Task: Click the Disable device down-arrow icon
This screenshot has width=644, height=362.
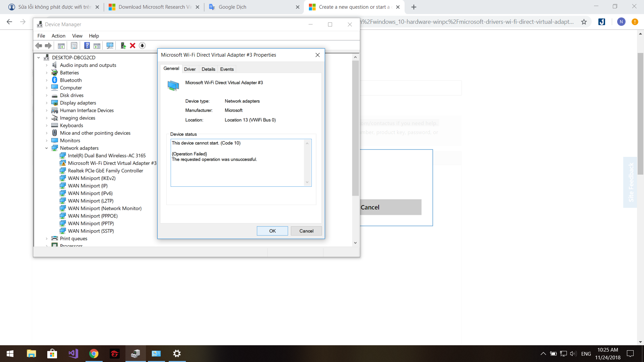Action: [142, 46]
